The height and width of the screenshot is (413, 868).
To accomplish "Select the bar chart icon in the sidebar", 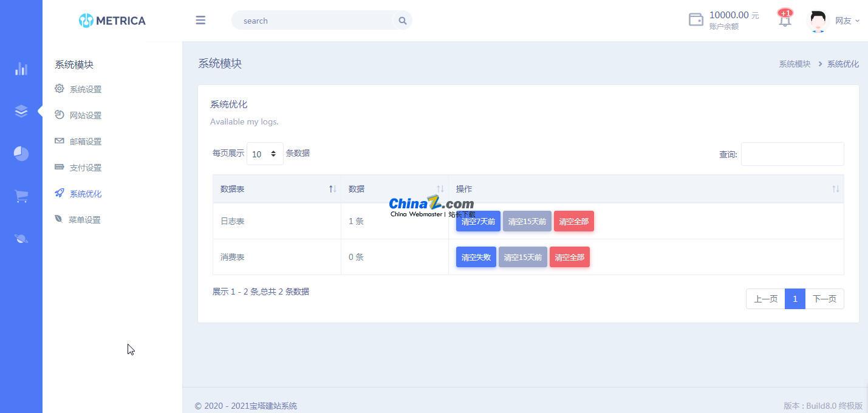I will 21,69.
